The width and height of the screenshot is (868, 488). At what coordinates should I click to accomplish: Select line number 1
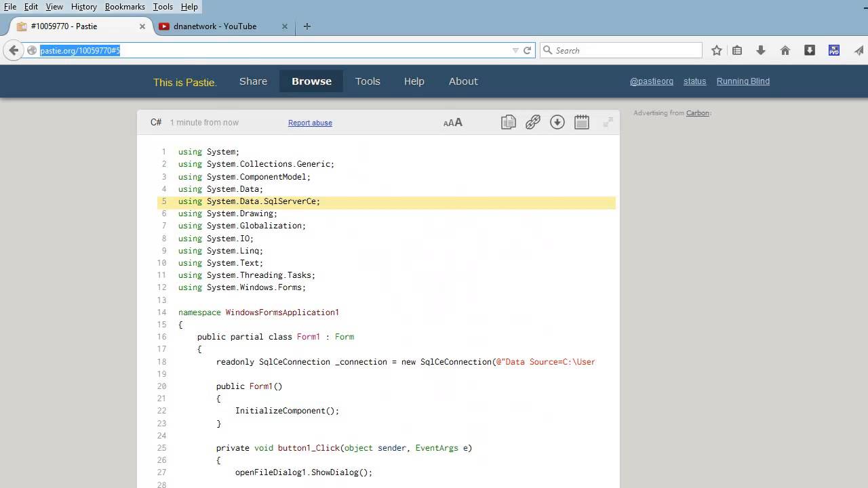click(163, 152)
